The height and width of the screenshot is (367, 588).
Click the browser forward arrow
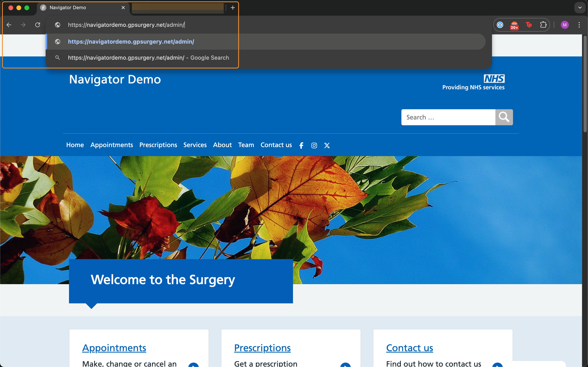tap(23, 25)
